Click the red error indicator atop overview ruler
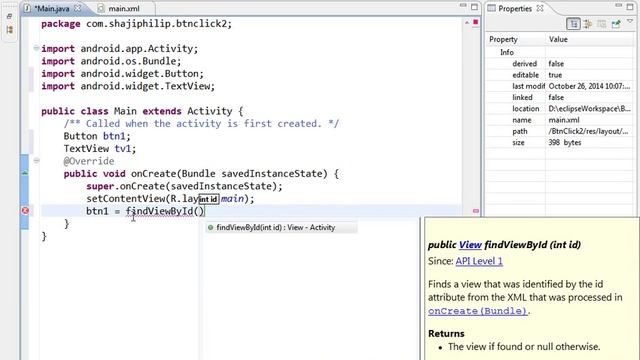 [x=476, y=22]
